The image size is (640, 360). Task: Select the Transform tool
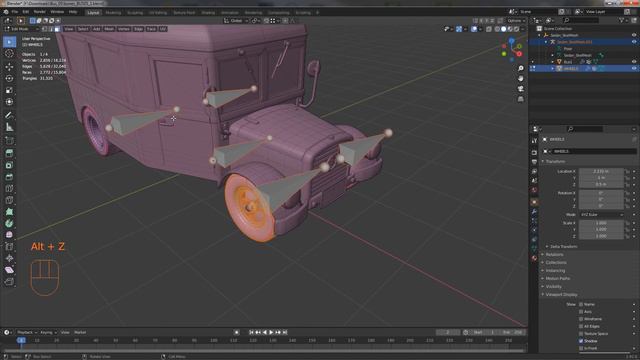click(9, 102)
